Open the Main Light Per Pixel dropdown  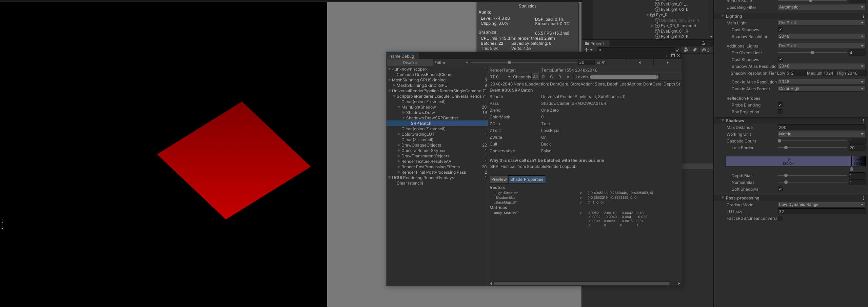pyautogui.click(x=822, y=23)
